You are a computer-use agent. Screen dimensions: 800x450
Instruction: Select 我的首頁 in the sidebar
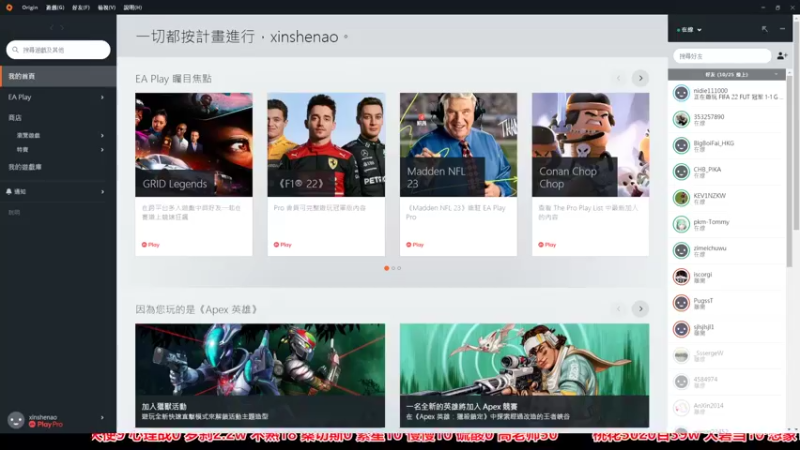[58, 76]
